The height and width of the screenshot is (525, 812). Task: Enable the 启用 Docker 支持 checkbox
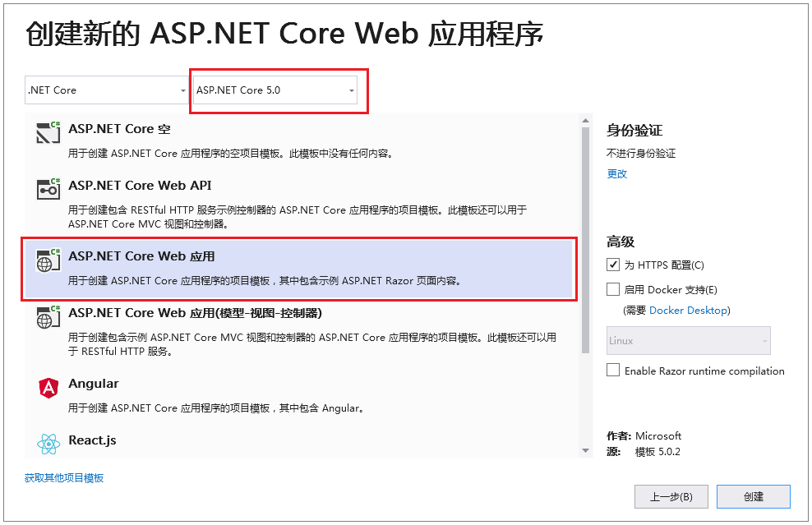click(x=613, y=289)
